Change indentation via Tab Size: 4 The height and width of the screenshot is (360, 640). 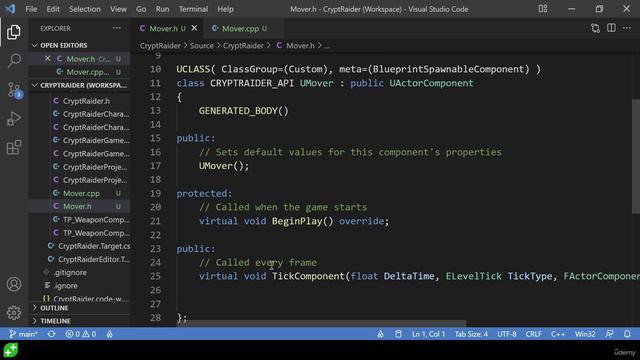[471, 334]
